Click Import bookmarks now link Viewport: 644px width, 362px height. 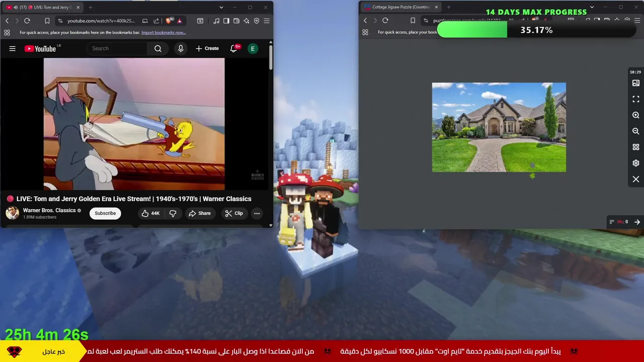tap(164, 33)
